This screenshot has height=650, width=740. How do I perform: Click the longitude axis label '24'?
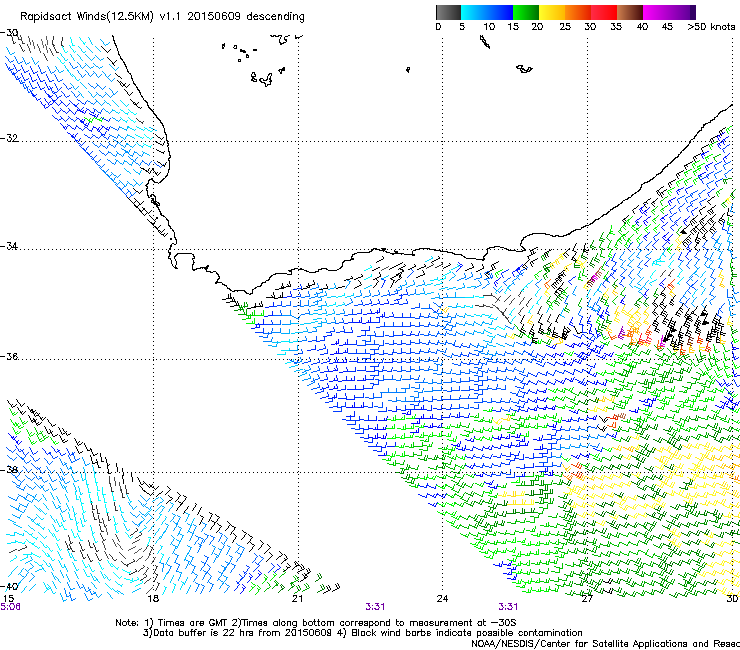coord(442,599)
